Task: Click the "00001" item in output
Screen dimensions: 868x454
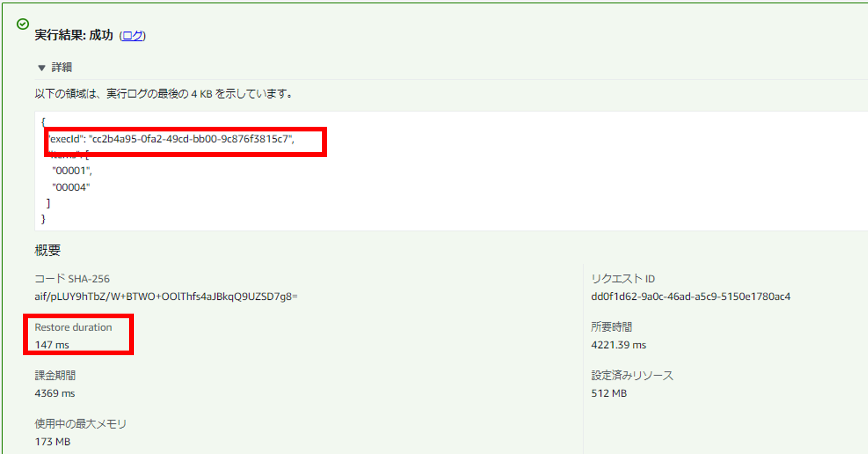Action: pyautogui.click(x=72, y=171)
